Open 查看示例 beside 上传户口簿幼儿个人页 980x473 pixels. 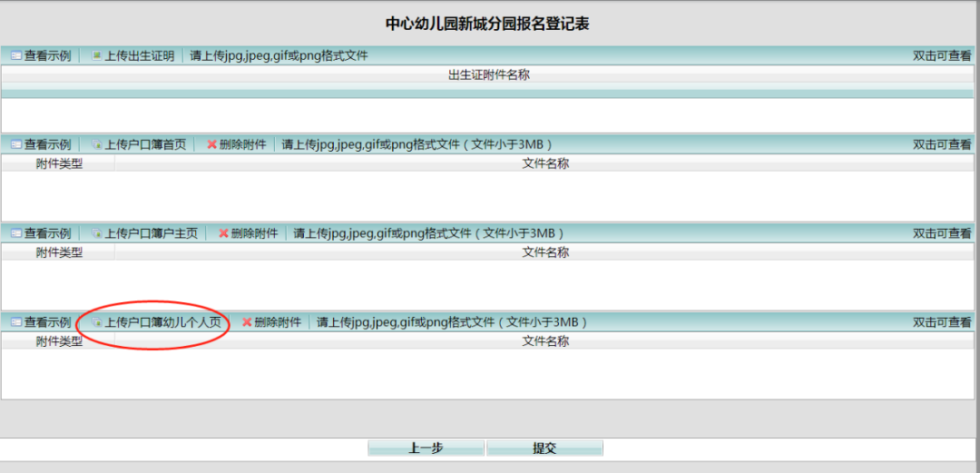coord(41,322)
